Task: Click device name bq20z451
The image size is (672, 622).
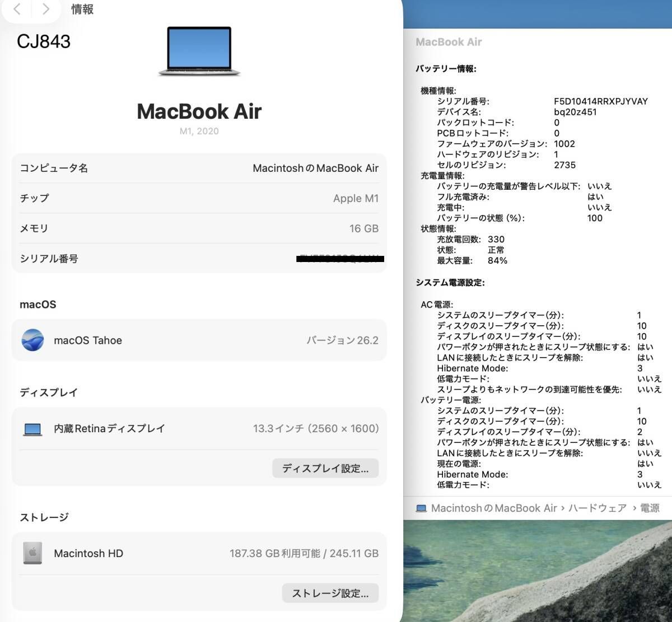Action: click(575, 112)
